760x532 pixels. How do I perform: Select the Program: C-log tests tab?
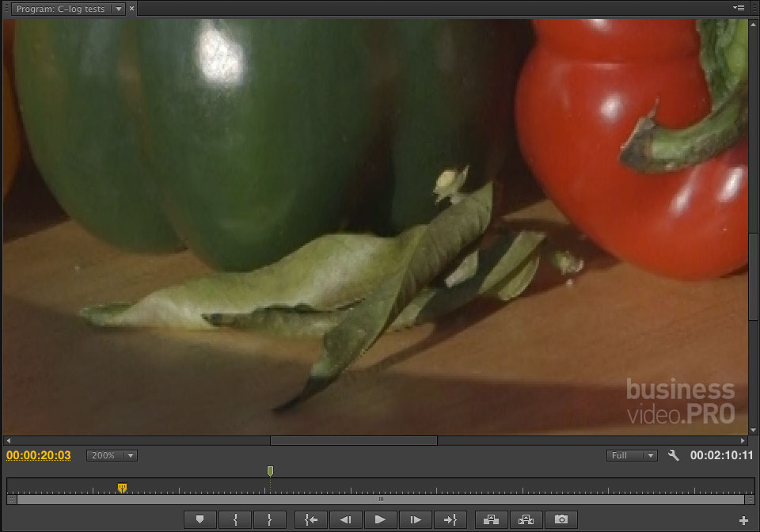[x=61, y=9]
